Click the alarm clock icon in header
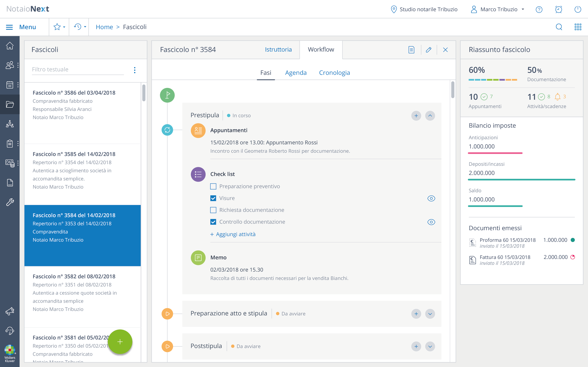This screenshot has height=367, width=588. (x=558, y=9)
